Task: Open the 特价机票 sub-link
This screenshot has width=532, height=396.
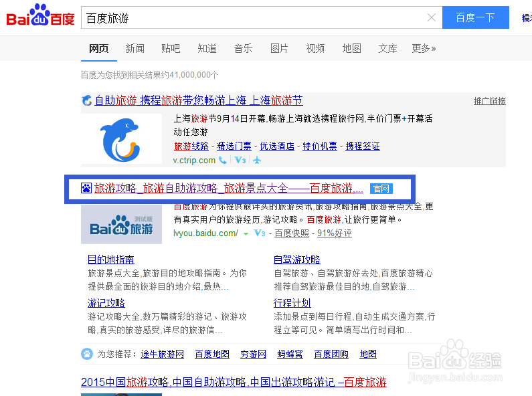Action: tap(320, 146)
